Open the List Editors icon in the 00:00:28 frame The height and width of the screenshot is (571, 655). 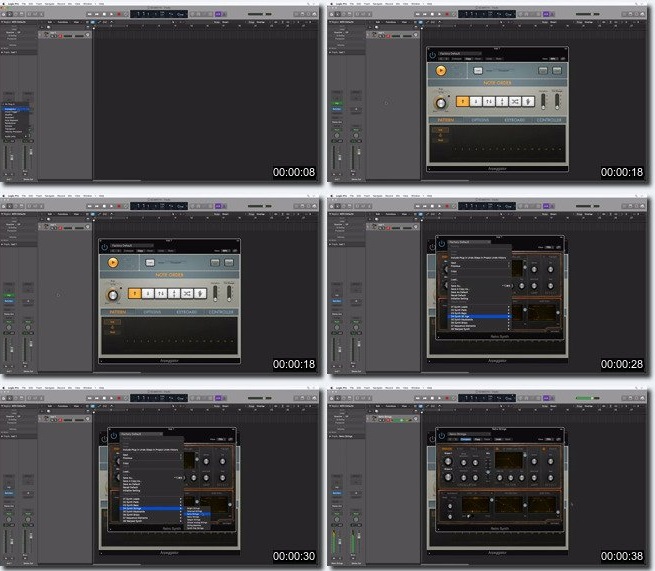623,206
